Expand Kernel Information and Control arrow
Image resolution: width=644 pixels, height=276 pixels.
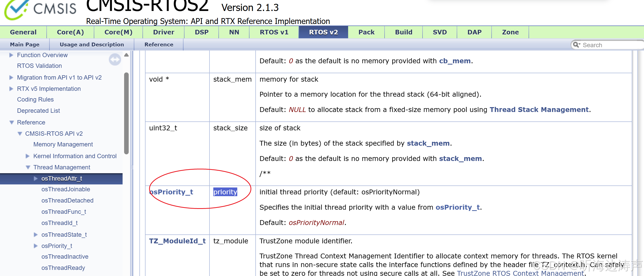[28, 156]
